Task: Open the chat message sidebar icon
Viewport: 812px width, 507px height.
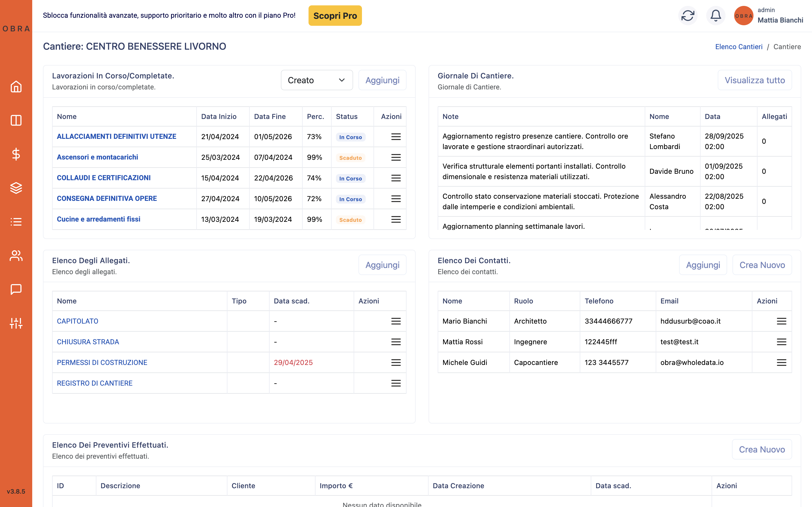Action: click(x=16, y=289)
